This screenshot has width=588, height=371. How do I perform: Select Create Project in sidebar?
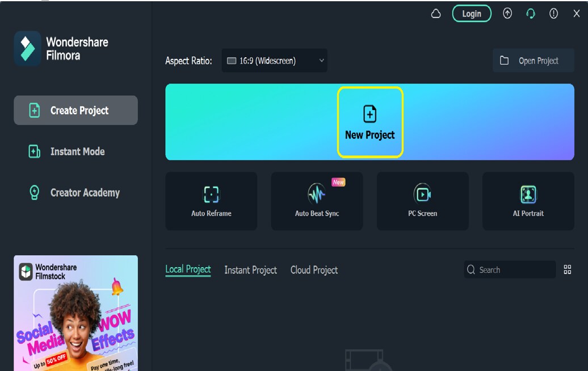click(x=75, y=110)
